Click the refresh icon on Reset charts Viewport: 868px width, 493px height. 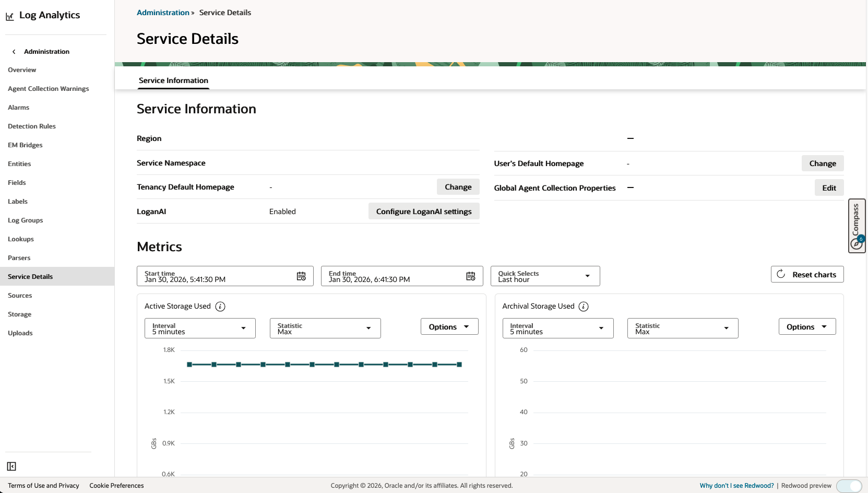[780, 274]
